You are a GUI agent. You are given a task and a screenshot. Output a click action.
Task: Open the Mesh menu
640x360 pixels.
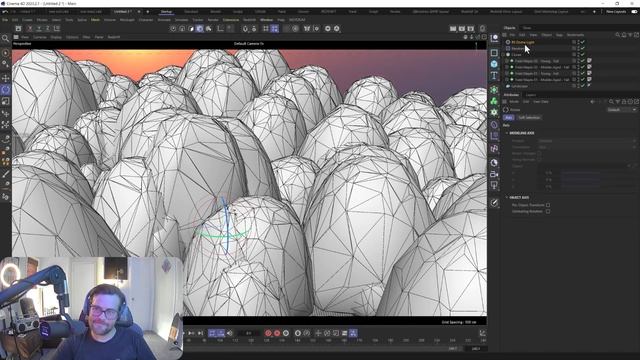95,20
